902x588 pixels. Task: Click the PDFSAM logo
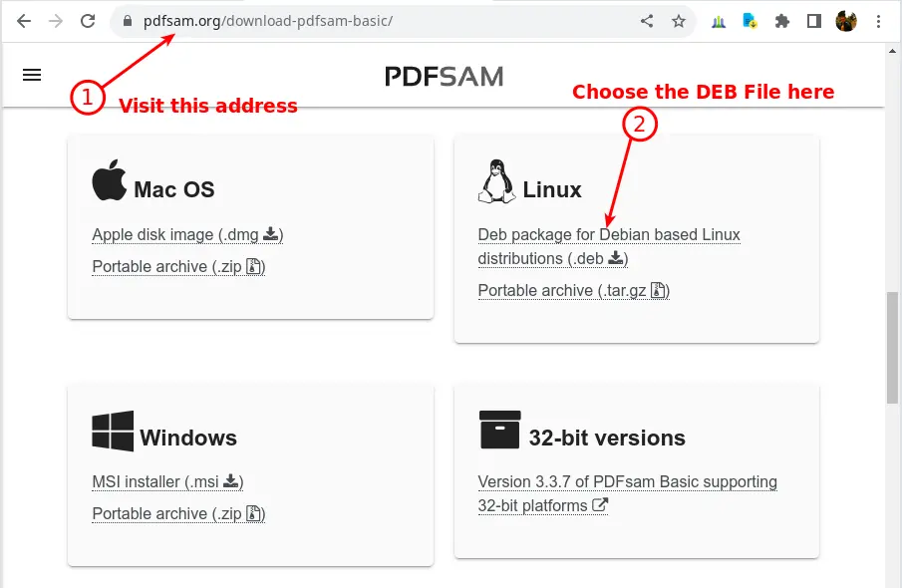(445, 76)
